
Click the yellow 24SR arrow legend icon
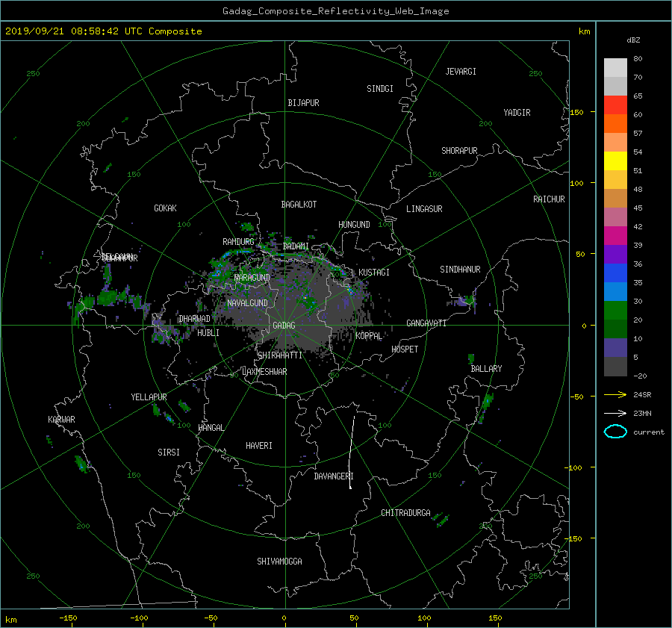615,394
